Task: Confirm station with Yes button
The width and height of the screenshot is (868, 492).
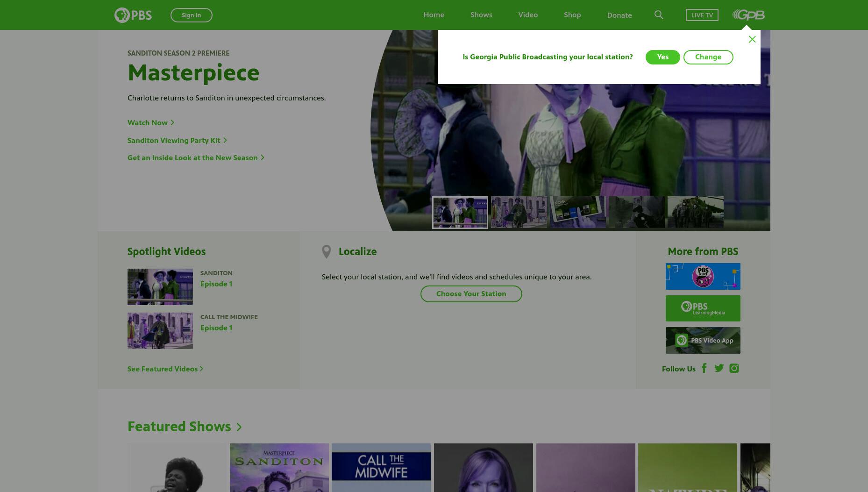Action: (x=663, y=57)
